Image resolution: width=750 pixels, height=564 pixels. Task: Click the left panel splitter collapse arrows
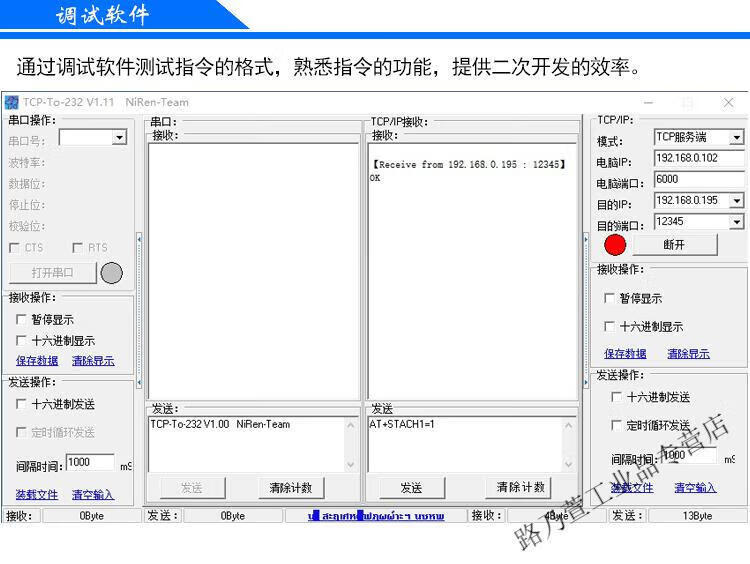(139, 310)
